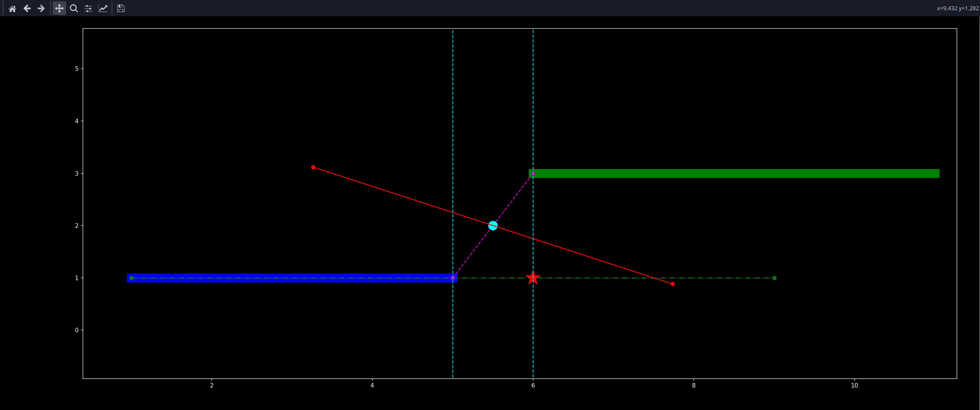Open the Edit axis and curve parameters tool
Screen dimensions: 980x410
[x=103, y=8]
